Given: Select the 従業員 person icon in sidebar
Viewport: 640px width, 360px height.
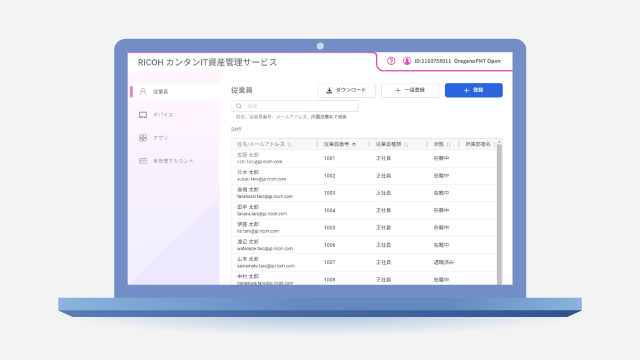Looking at the screenshot, I should tap(143, 91).
